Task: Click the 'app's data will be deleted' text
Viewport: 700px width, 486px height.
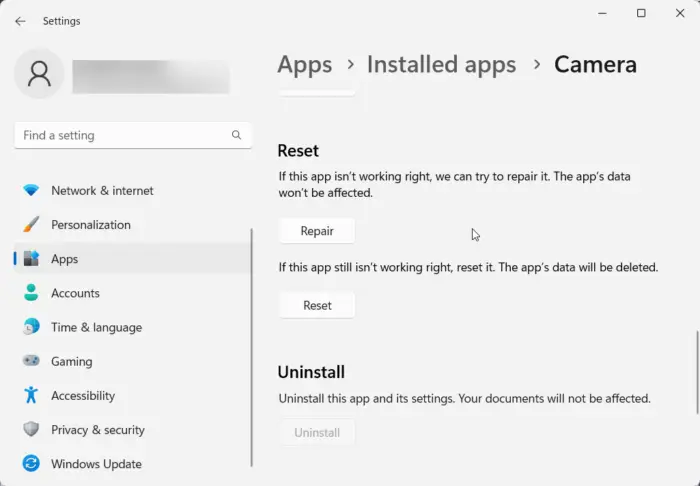Action: (x=578, y=267)
